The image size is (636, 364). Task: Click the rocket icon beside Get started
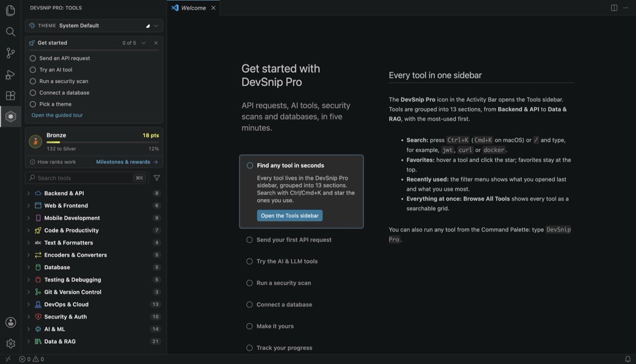pyautogui.click(x=32, y=43)
